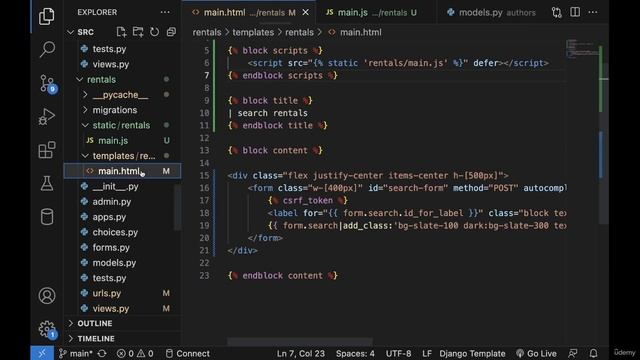640x360 pixels.
Task: Click line number 15 in gutter
Action: coord(204,176)
